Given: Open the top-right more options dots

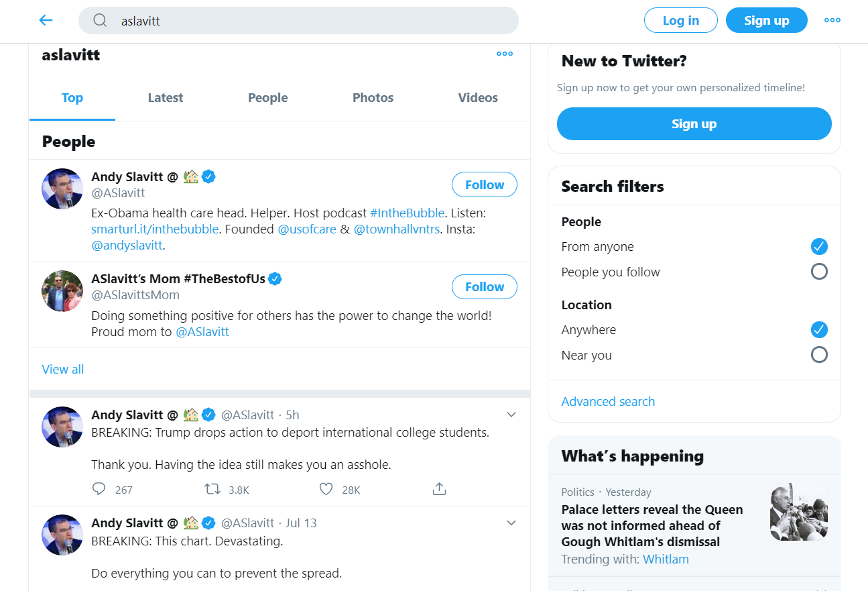Looking at the screenshot, I should point(832,20).
